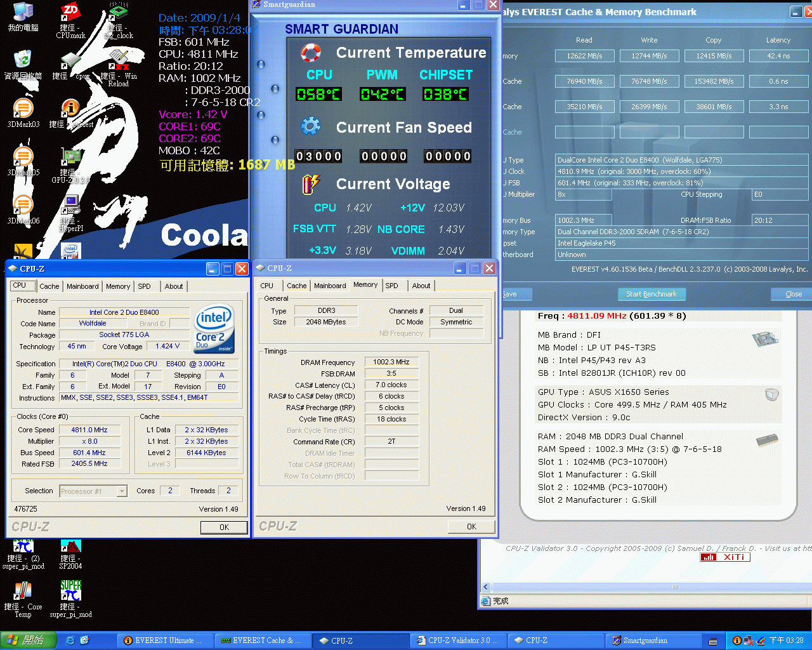
Task: Click the taskbar clock showing 下午 03:28
Action: (x=786, y=640)
